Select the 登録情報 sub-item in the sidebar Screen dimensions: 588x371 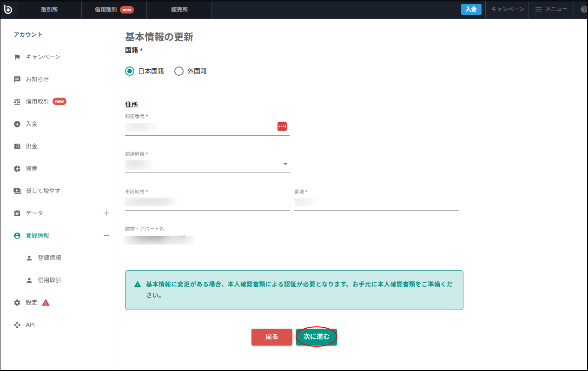coord(49,258)
